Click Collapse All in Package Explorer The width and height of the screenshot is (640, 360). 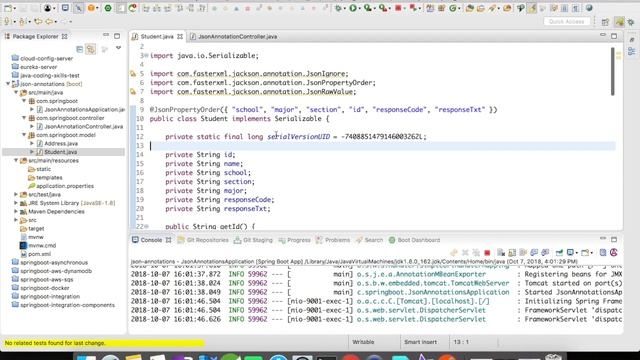coord(80,49)
